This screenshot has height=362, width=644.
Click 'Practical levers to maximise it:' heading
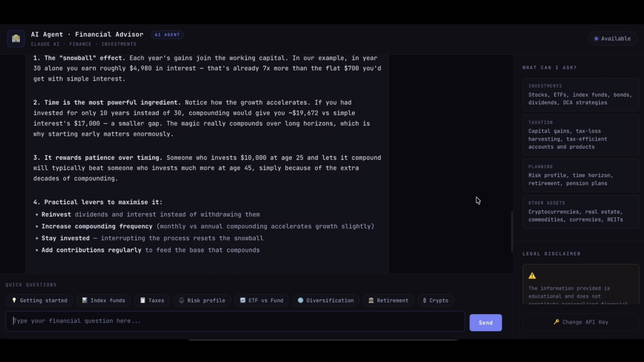[103, 202]
